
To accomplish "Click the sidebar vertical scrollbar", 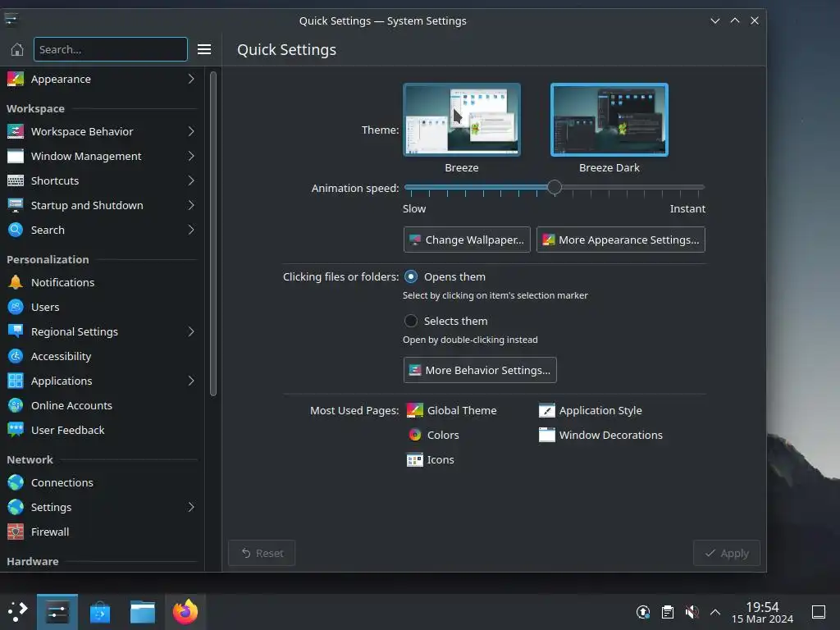I will coord(213,234).
